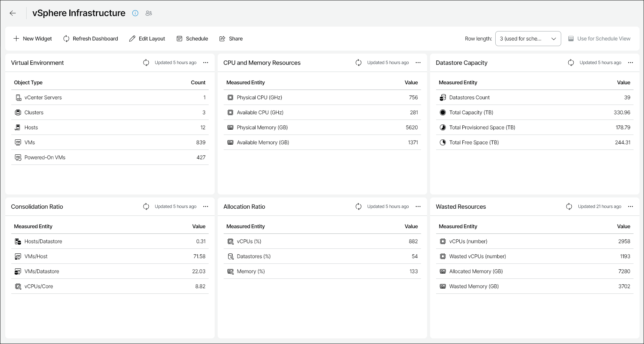
Task: Refresh the Wasted Resources widget
Action: (569, 206)
